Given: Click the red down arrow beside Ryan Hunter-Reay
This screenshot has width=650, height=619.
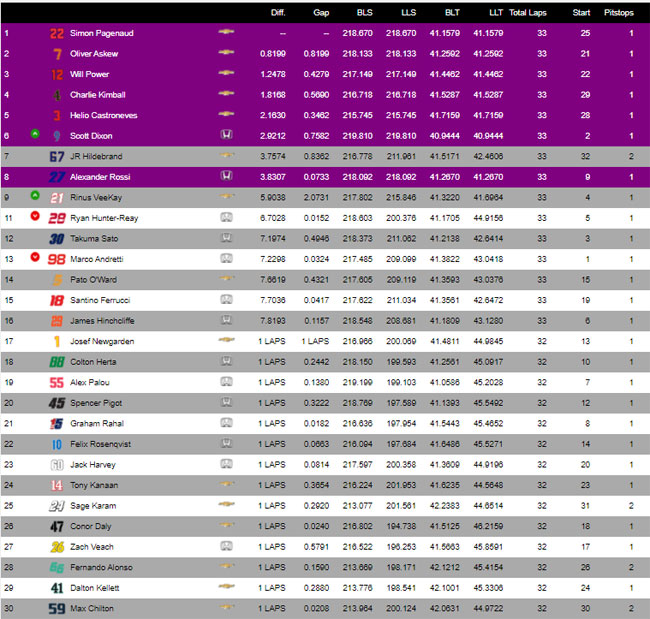Looking at the screenshot, I should (35, 216).
